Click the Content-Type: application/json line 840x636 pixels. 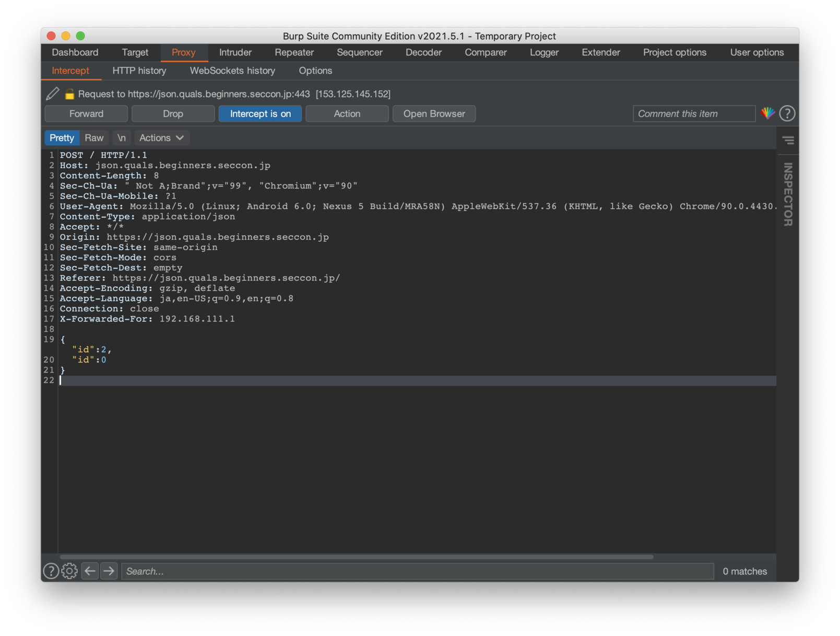147,217
